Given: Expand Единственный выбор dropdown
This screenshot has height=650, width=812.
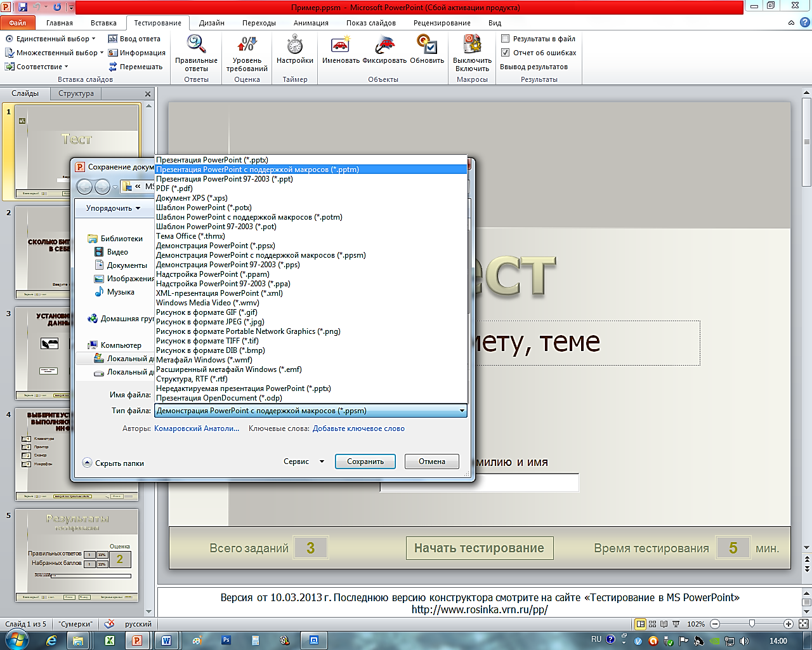Looking at the screenshot, I should click(x=93, y=39).
